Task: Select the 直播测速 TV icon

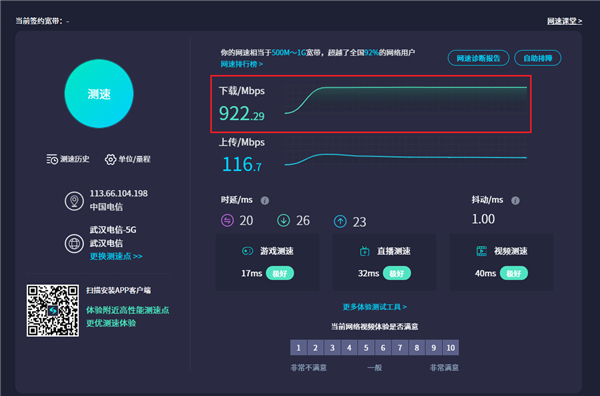Action: pos(365,251)
